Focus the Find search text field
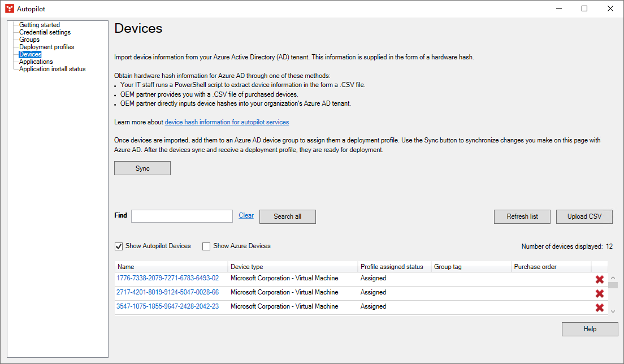The height and width of the screenshot is (364, 624). click(x=181, y=216)
